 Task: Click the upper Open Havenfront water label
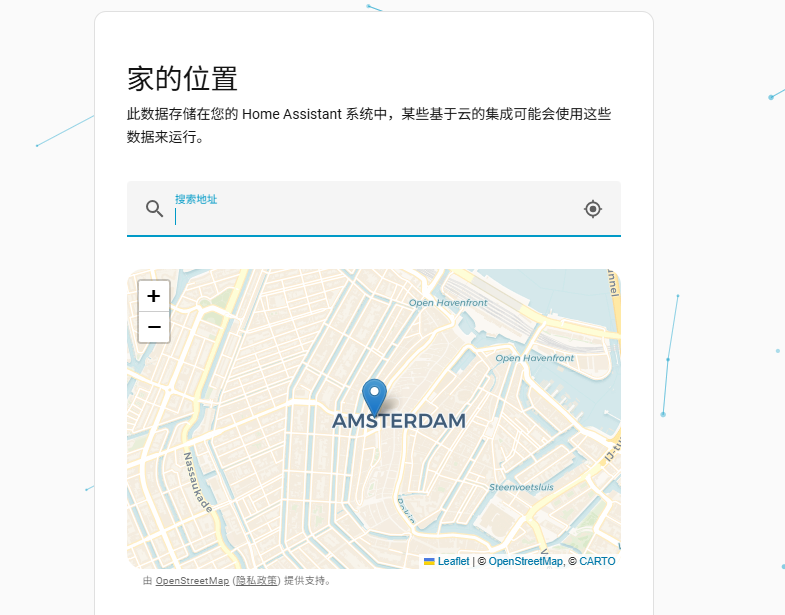(x=448, y=303)
